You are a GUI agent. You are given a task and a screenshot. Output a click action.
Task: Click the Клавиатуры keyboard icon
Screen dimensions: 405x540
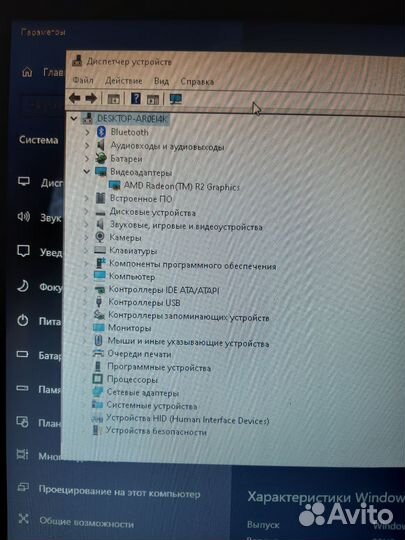pyautogui.click(x=100, y=250)
